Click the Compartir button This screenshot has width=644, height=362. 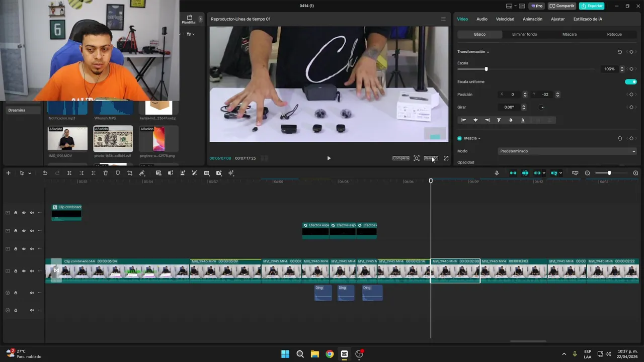562,6
